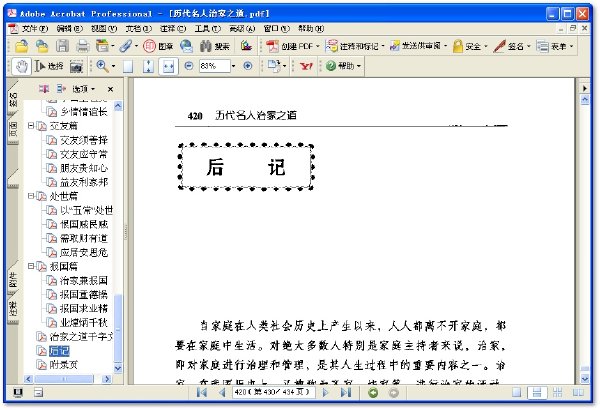600x410 pixels.
Task: Open the zoom percentage dropdown arrow
Action: (233, 66)
